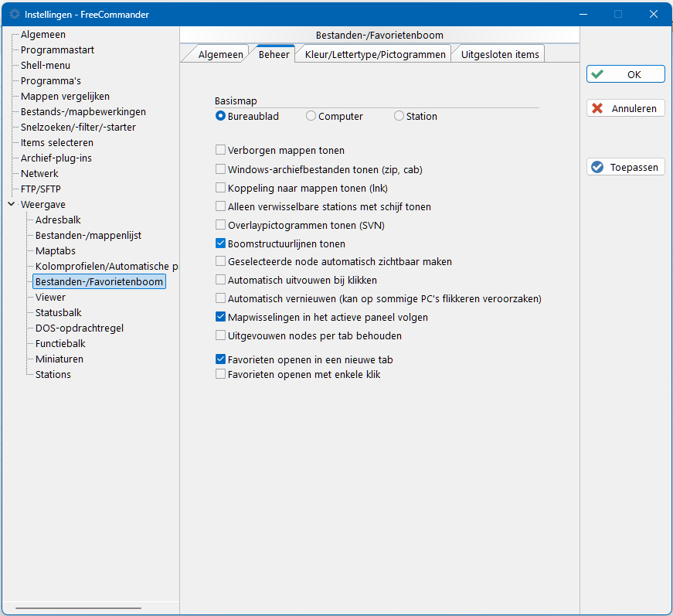Select Statusbalk in the tree

[x=59, y=312]
